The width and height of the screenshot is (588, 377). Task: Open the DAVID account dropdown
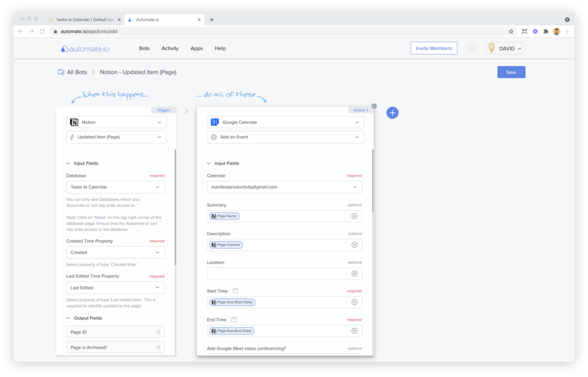click(x=505, y=48)
